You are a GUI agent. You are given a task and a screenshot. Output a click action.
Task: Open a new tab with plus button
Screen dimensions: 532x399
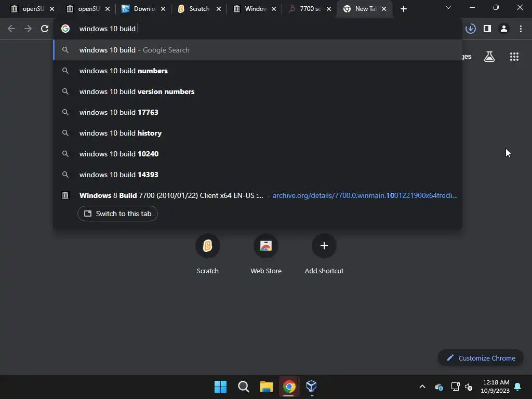pos(403,9)
